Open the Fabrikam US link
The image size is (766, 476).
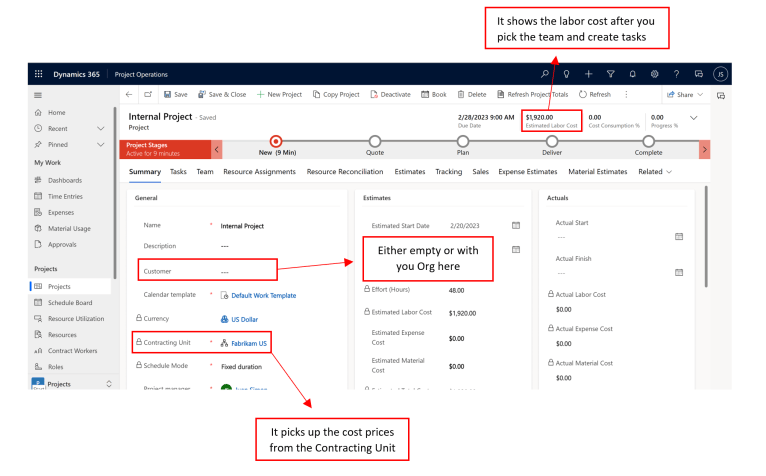click(249, 344)
